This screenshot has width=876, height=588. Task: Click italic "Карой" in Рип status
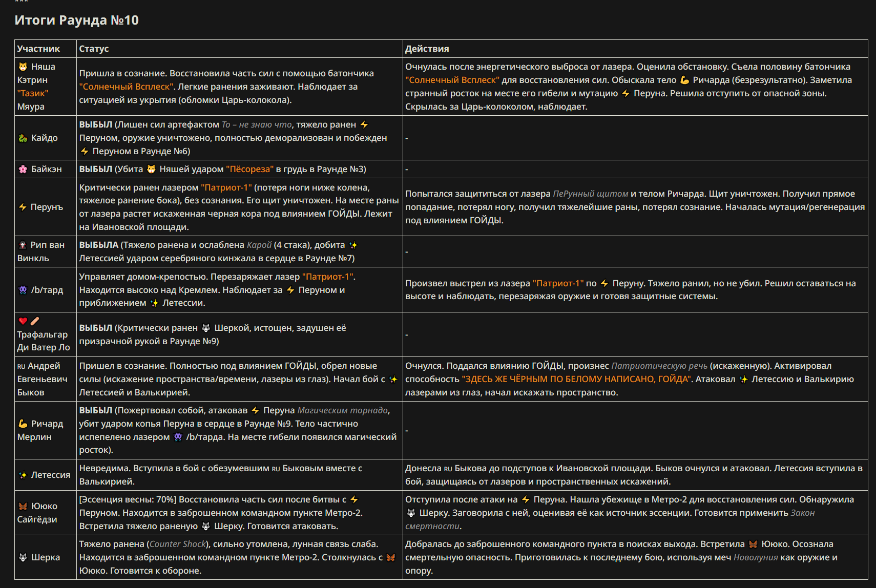click(x=259, y=245)
